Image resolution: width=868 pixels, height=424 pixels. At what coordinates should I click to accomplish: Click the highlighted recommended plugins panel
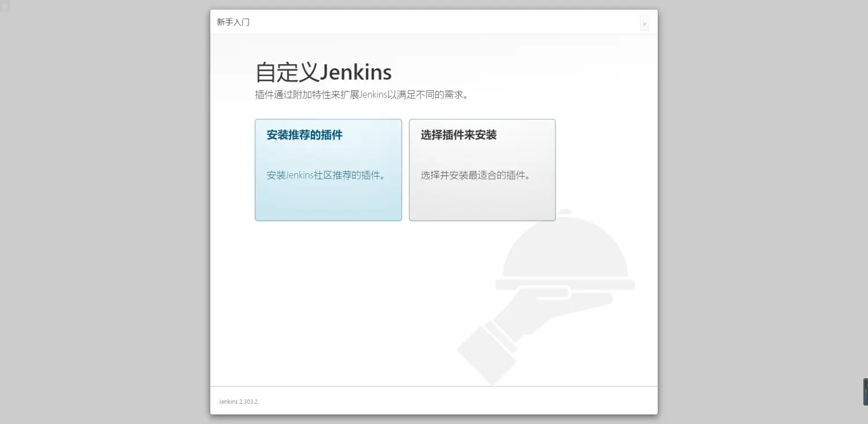click(328, 170)
